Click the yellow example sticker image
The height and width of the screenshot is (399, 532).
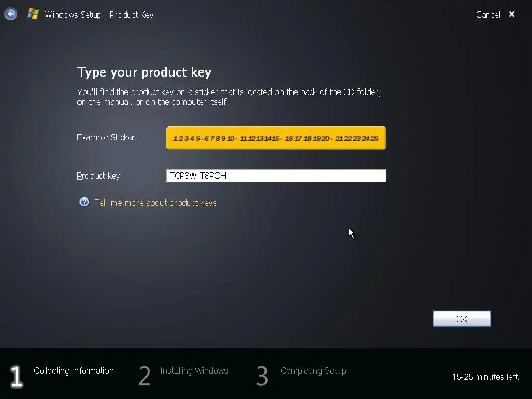[x=276, y=138]
